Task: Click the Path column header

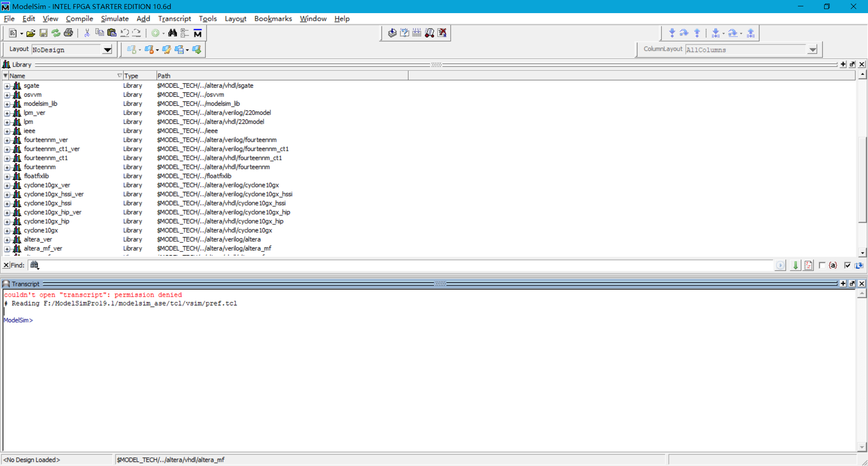Action: [x=282, y=76]
